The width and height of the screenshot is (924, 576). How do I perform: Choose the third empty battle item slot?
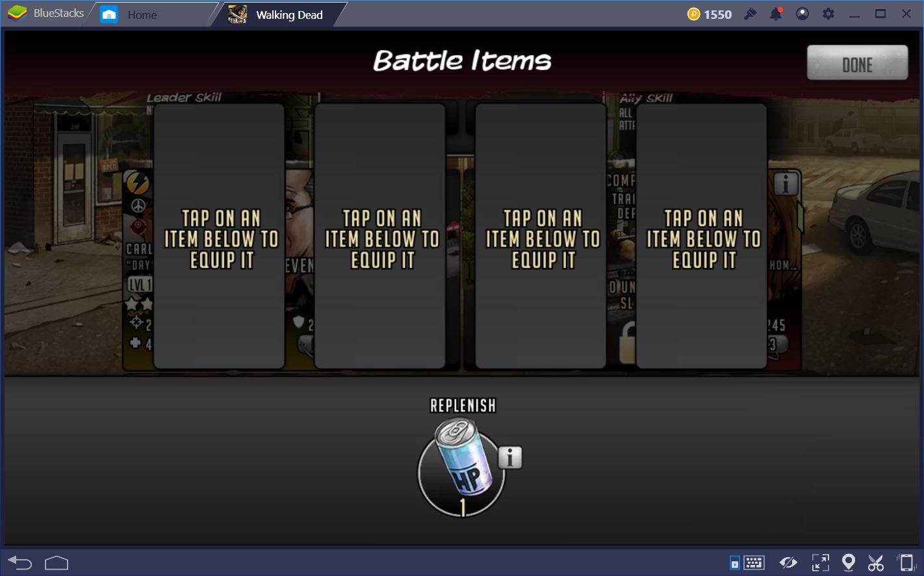tap(541, 236)
